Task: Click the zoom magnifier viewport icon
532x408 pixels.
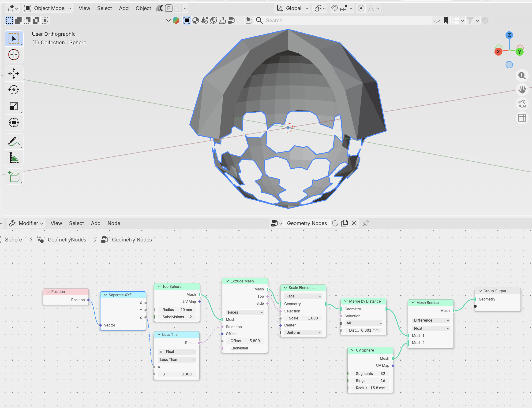Action: [x=522, y=75]
